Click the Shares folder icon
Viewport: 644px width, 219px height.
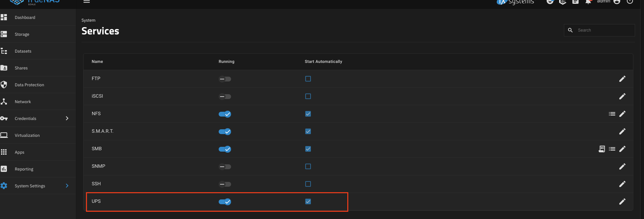pyautogui.click(x=4, y=68)
